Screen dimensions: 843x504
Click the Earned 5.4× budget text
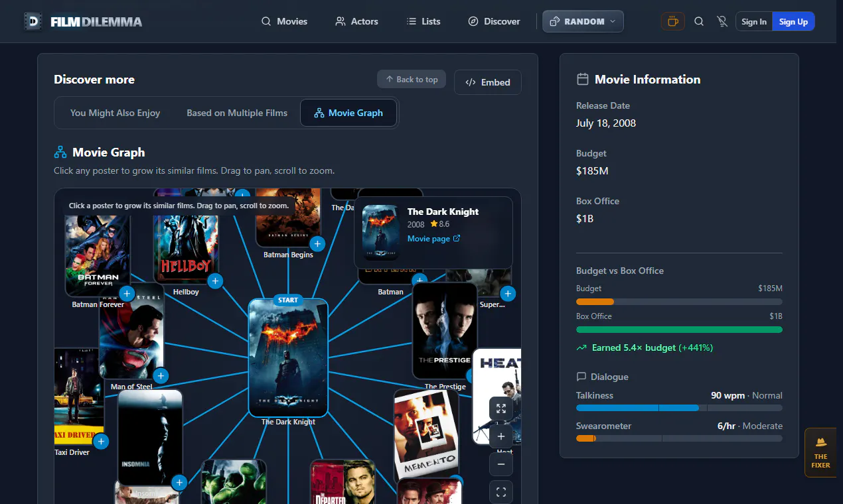(652, 347)
